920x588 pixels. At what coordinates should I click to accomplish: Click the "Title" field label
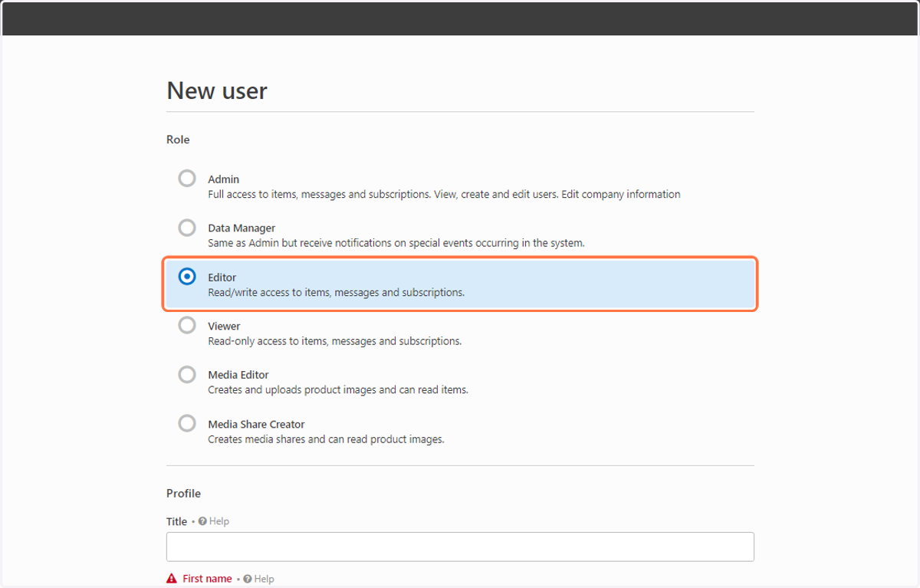click(176, 521)
